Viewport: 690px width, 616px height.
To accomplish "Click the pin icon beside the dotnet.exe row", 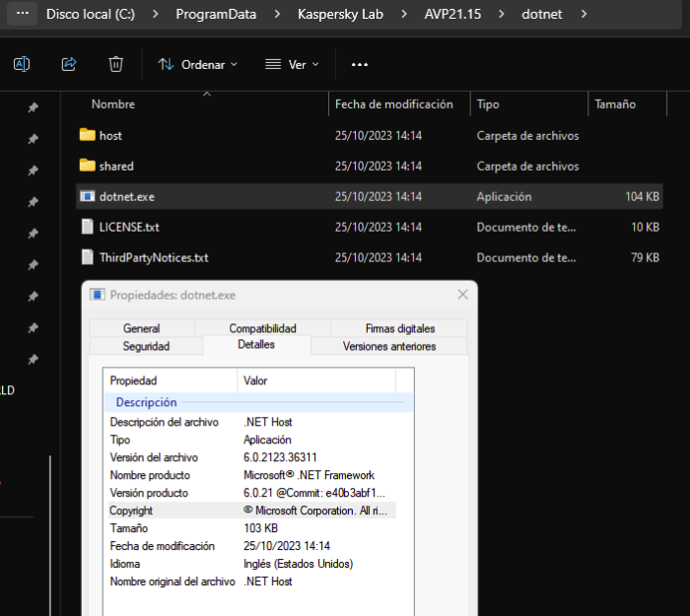I will coord(33,202).
